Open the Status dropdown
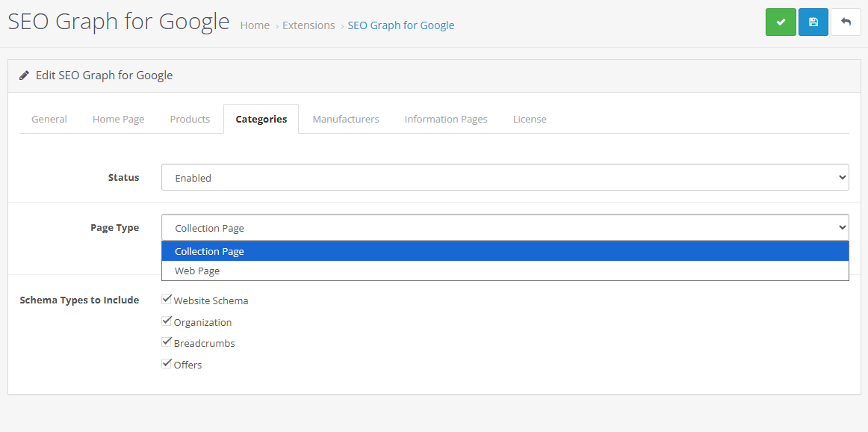868x432 pixels. click(x=505, y=178)
